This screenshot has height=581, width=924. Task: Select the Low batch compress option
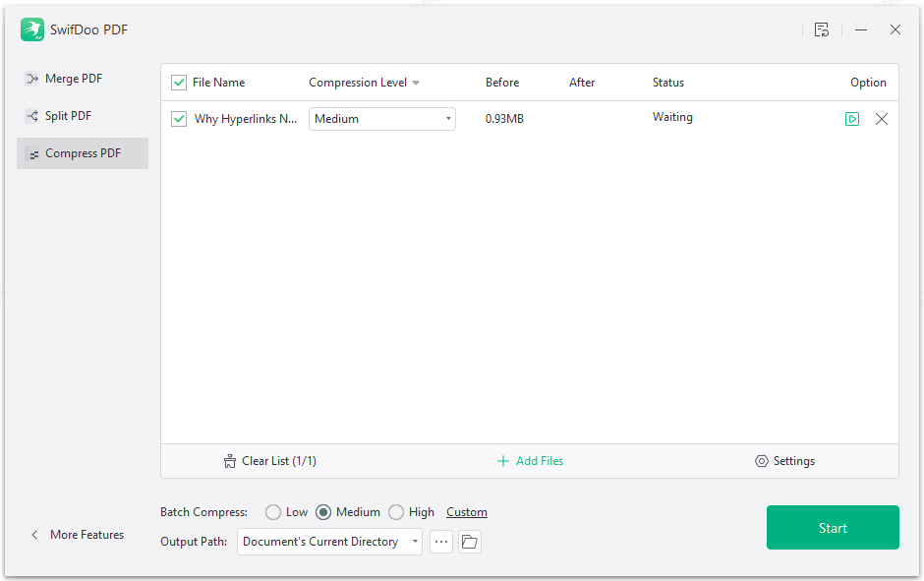tap(273, 512)
